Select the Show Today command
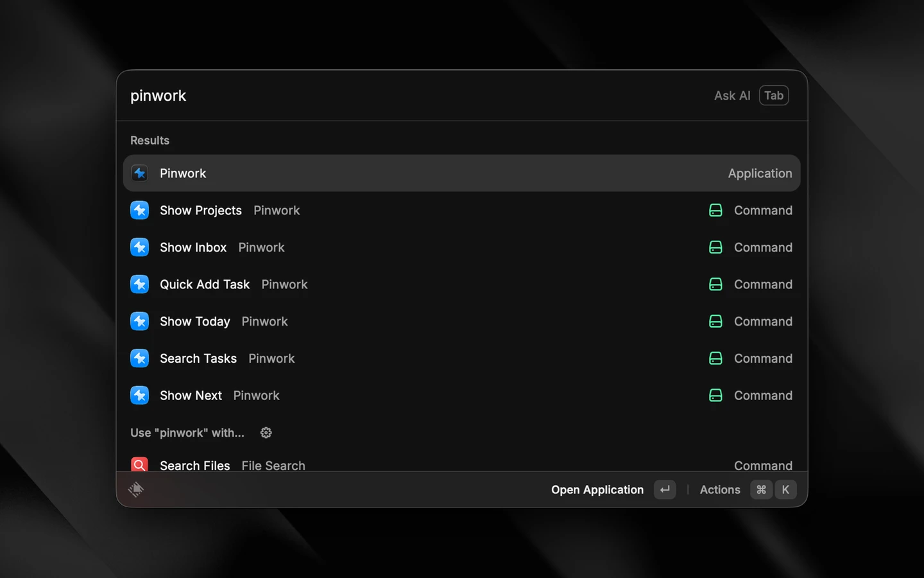The height and width of the screenshot is (578, 924). tap(461, 321)
